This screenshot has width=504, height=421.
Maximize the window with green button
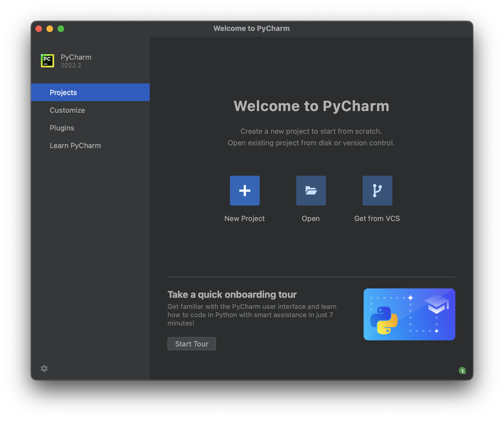click(x=61, y=29)
